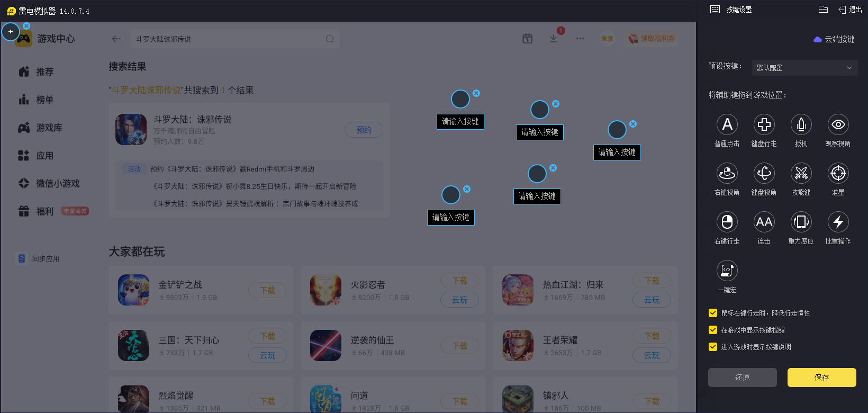Select the 观察视角 eye icon
868x413 pixels.
pyautogui.click(x=838, y=124)
